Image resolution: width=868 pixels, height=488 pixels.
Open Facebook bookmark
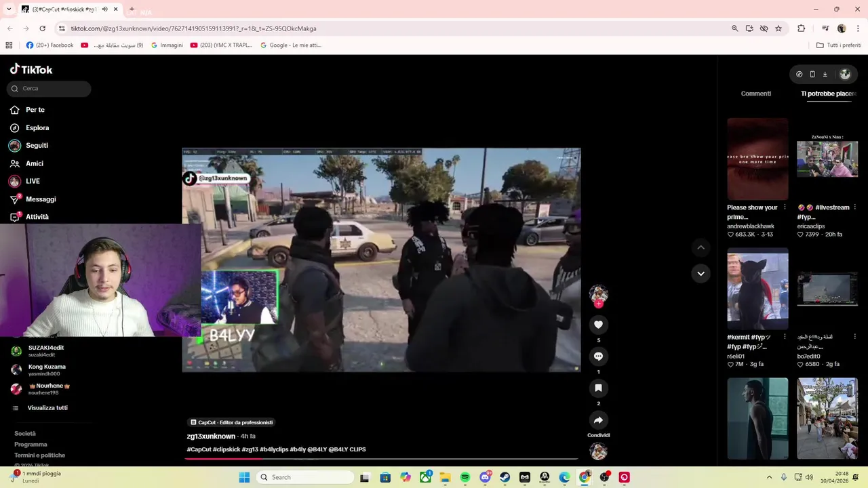pos(50,45)
